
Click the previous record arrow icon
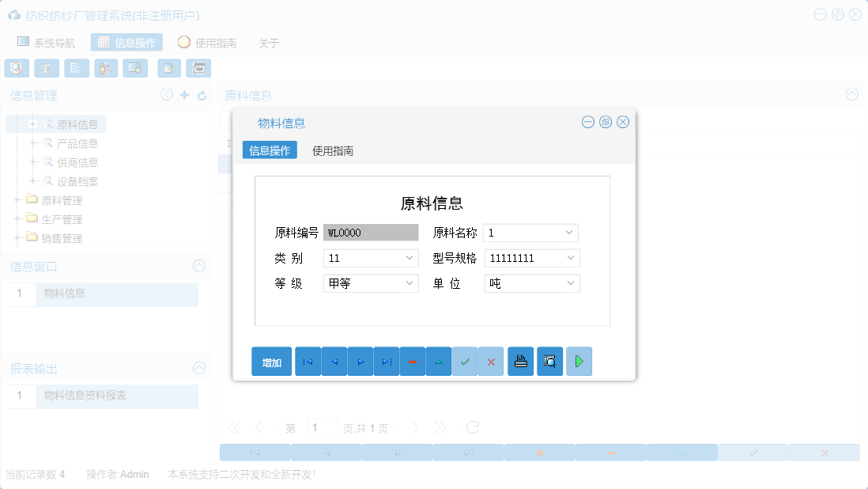334,361
